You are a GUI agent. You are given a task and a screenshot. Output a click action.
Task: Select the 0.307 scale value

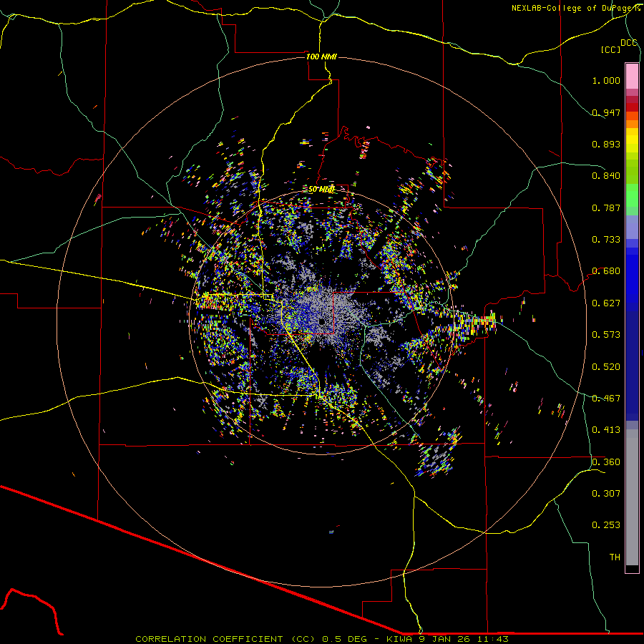[x=606, y=494]
